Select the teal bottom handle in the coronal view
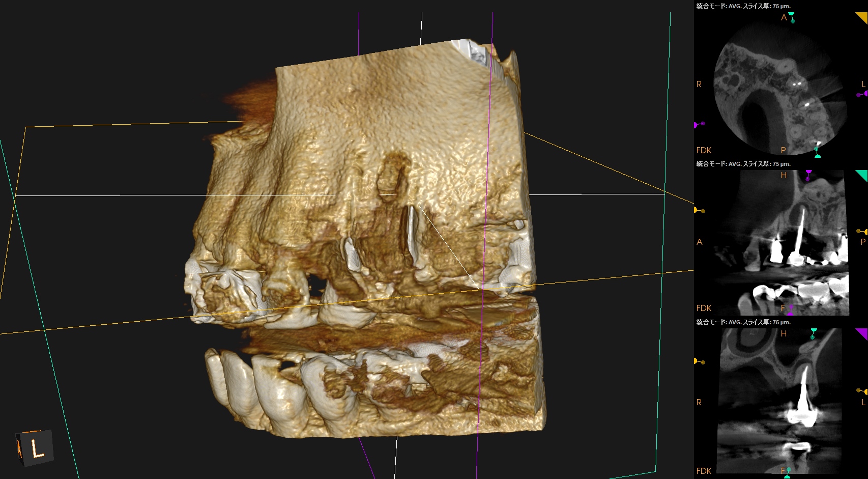The width and height of the screenshot is (868, 479). (788, 472)
